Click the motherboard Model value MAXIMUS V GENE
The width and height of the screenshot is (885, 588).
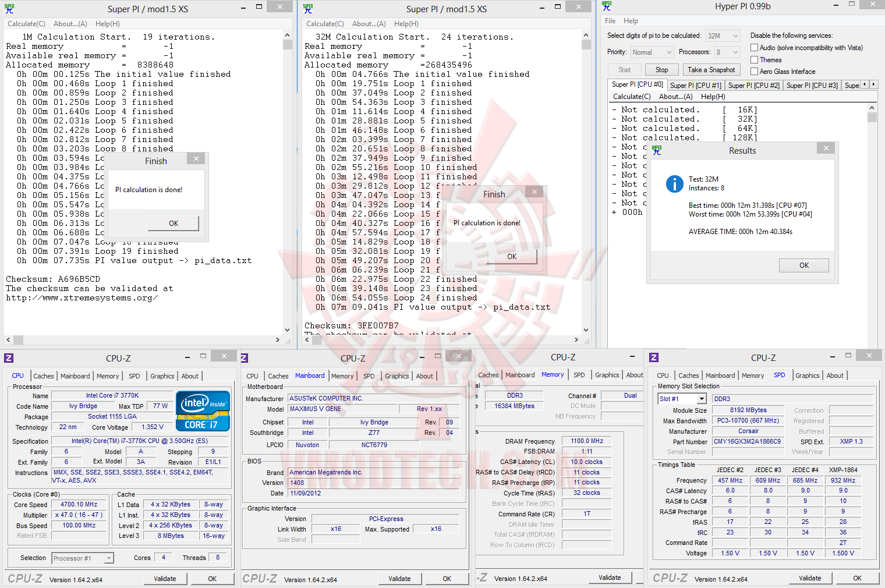[343, 409]
